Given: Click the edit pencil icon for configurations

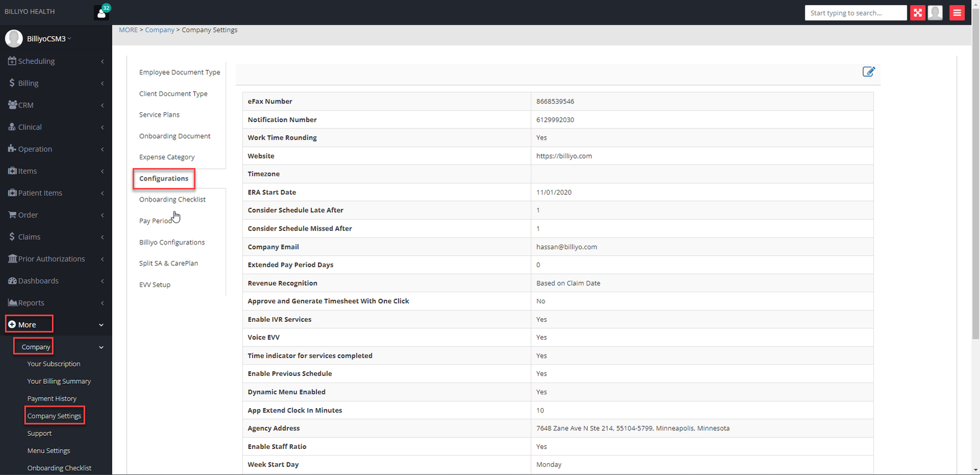Looking at the screenshot, I should coord(868,72).
